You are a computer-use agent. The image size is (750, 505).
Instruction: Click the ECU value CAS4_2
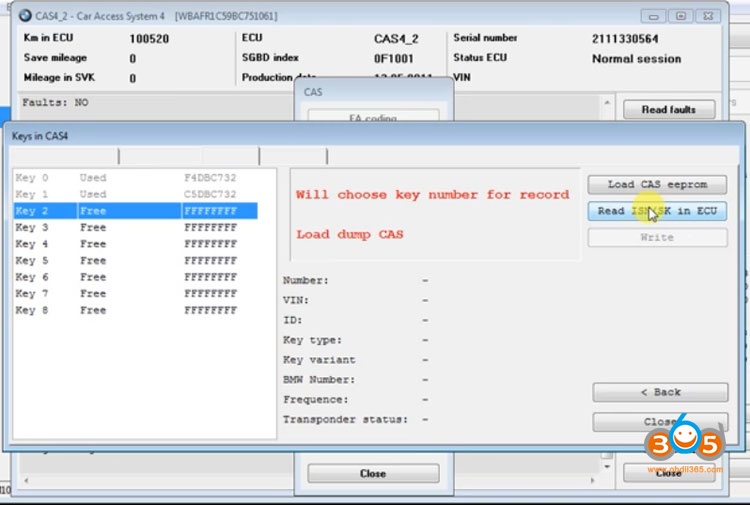click(x=396, y=39)
